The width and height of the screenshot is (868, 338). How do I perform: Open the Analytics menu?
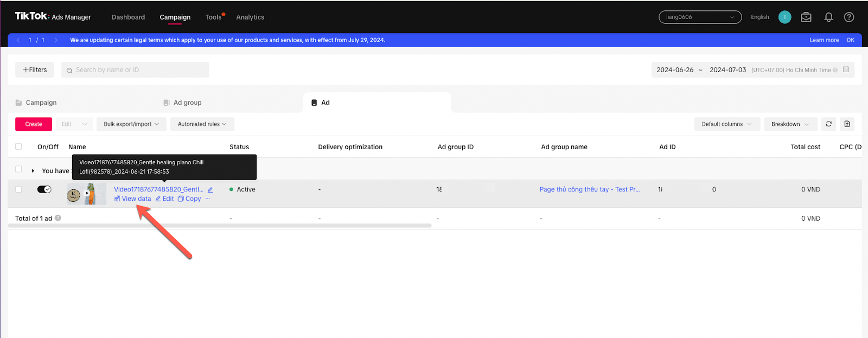pyautogui.click(x=250, y=17)
